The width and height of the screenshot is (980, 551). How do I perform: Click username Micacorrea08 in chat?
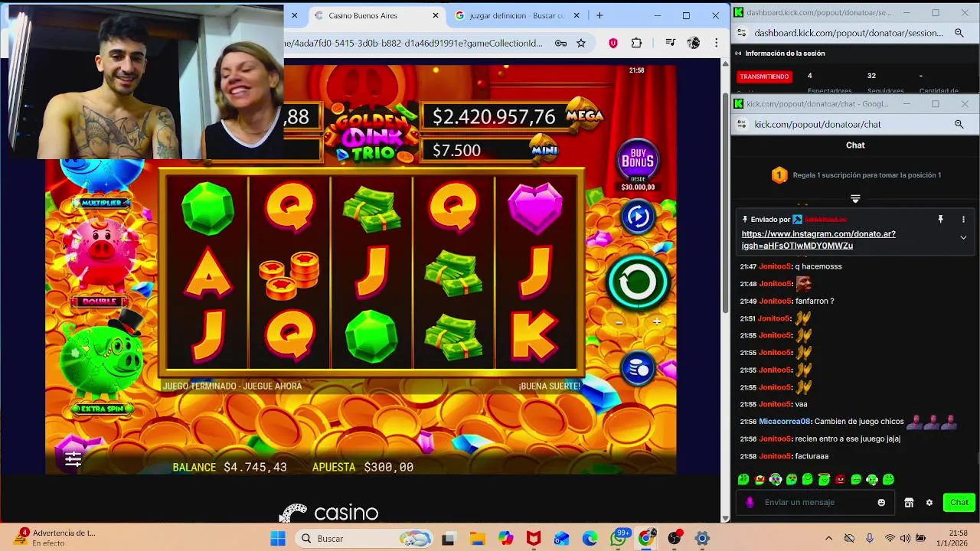pyautogui.click(x=785, y=421)
